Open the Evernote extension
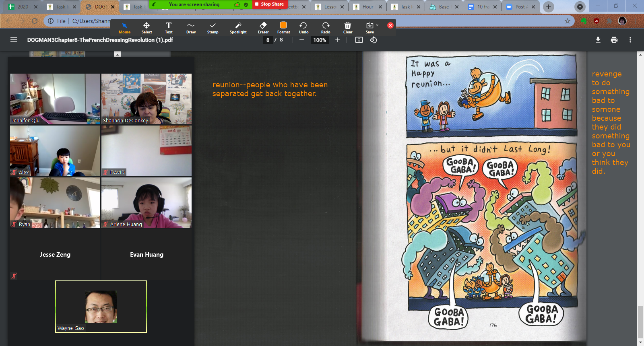 [x=584, y=21]
